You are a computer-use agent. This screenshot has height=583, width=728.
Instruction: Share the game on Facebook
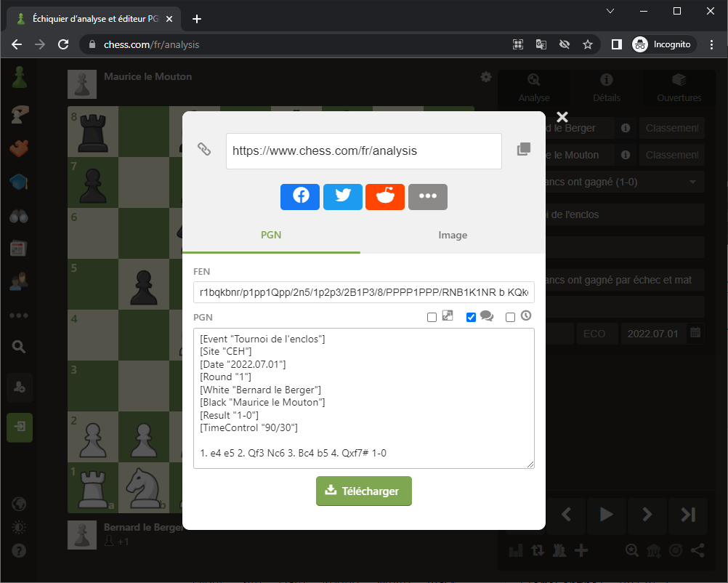(x=300, y=196)
